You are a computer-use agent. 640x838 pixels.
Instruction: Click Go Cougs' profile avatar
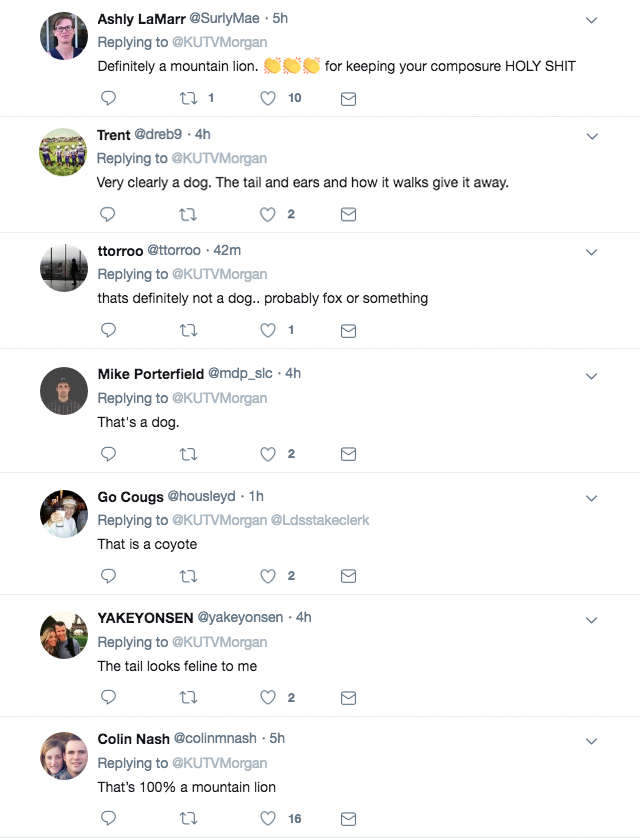(x=64, y=513)
